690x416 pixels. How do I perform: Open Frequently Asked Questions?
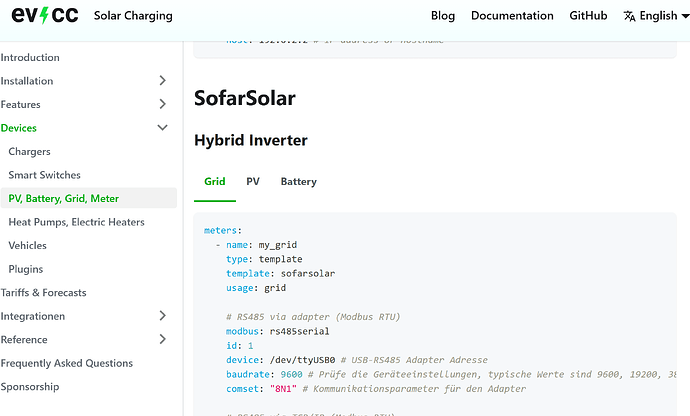66,363
